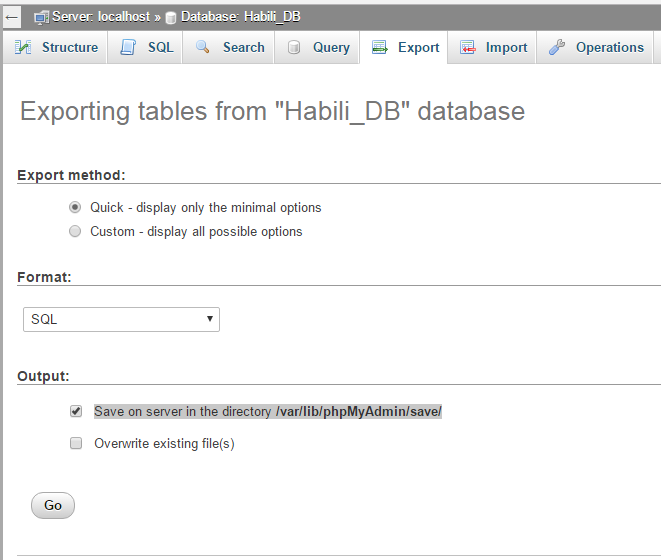The height and width of the screenshot is (560, 661).
Task: Uncheck Save on server checkbox
Action: coord(76,411)
